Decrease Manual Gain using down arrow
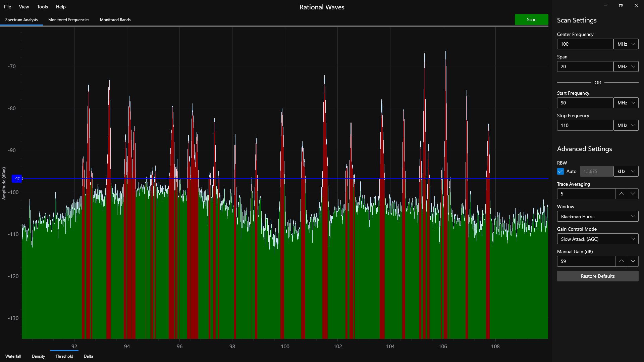Viewport: 644px width, 362px height. pyautogui.click(x=633, y=261)
